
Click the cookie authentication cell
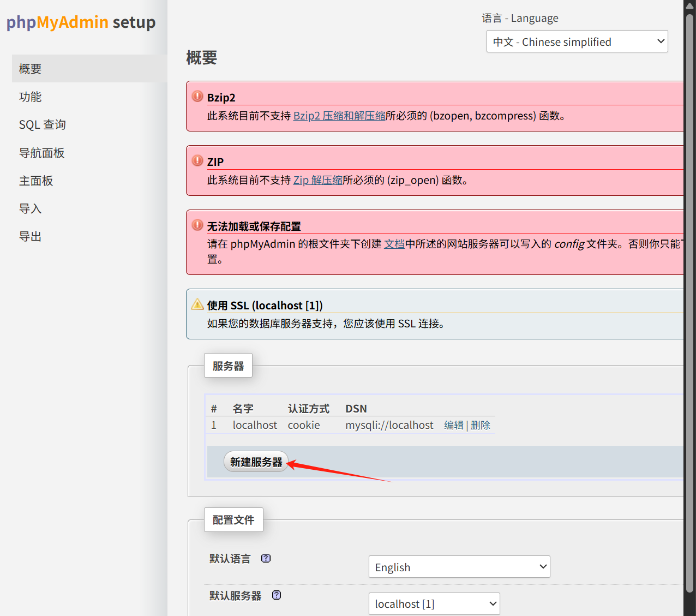tap(304, 425)
